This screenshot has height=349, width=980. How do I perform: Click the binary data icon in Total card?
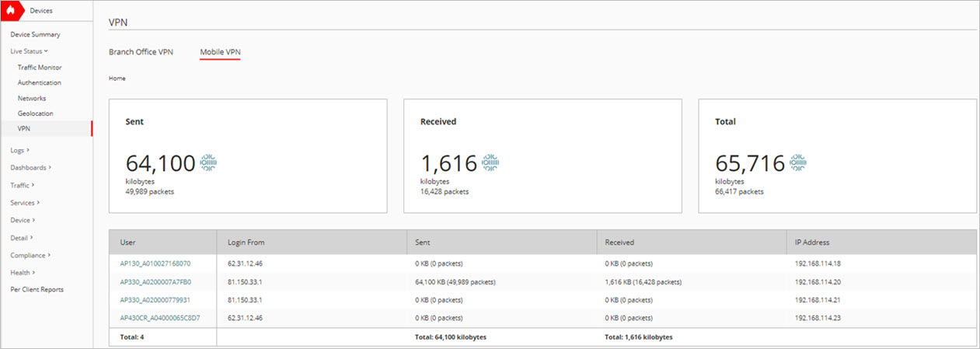coord(798,162)
